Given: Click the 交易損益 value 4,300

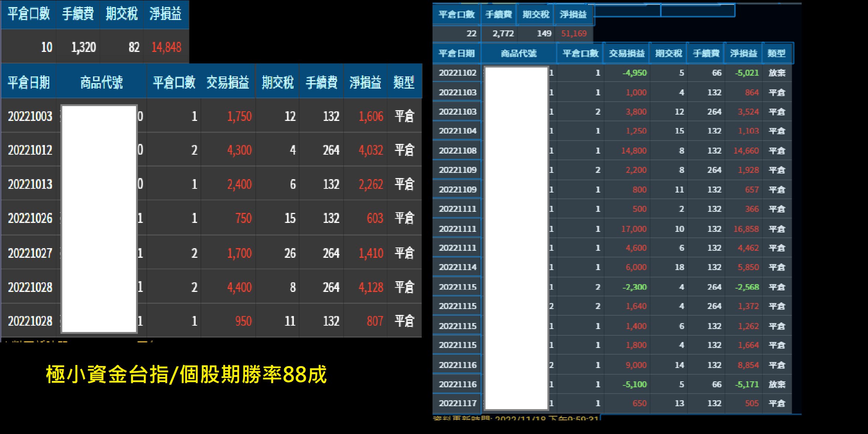Looking at the screenshot, I should [x=239, y=150].
